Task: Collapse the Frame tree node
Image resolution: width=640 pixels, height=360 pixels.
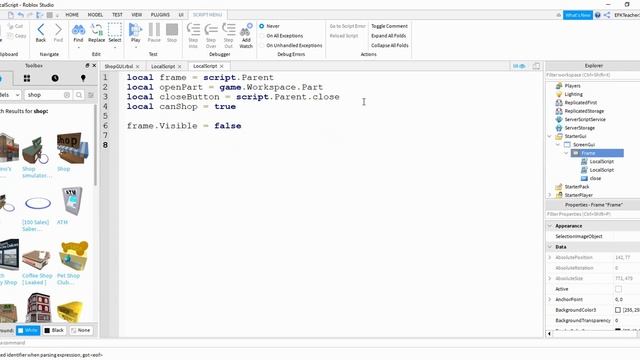Action: tap(567, 153)
